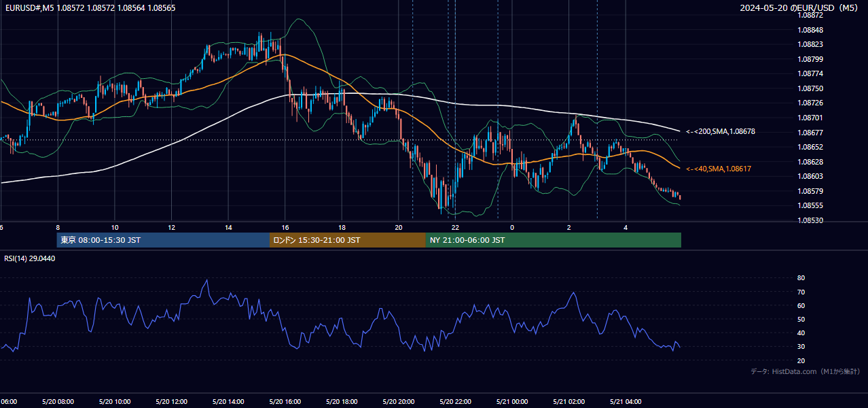The width and height of the screenshot is (868, 408).
Task: Click price axis value 1.08799
Action: pyautogui.click(x=810, y=59)
